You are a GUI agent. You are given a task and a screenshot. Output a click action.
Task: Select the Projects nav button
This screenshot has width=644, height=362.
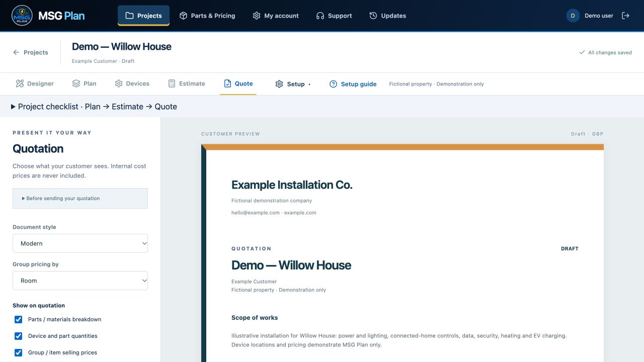point(143,16)
